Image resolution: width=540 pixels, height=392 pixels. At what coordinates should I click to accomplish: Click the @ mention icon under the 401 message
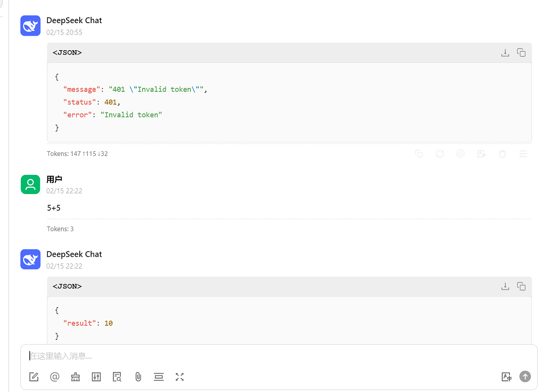tap(460, 154)
